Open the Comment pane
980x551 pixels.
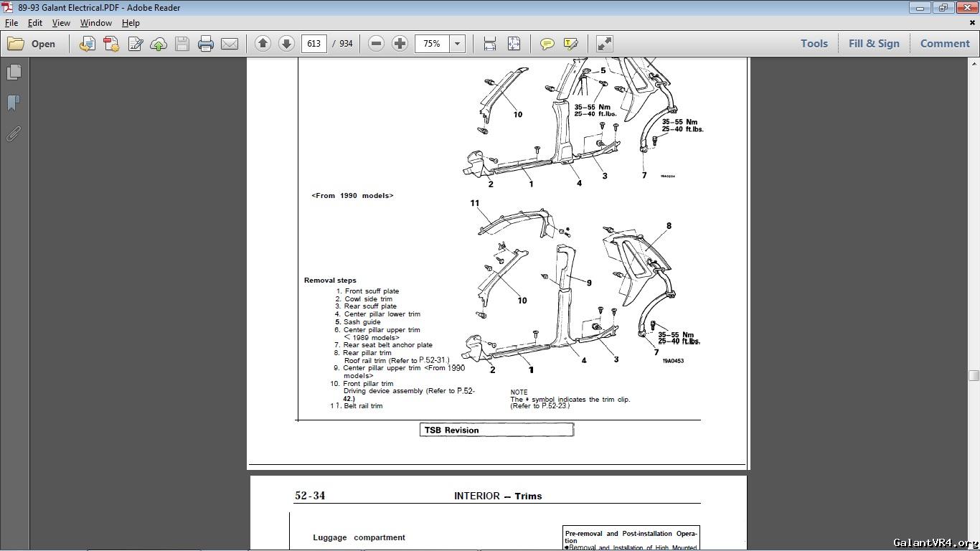(x=945, y=44)
